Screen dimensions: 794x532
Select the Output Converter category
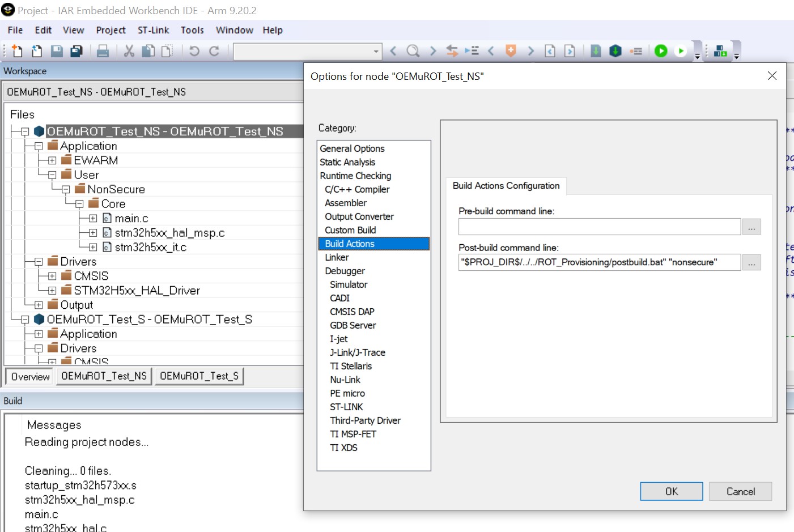pos(359,216)
